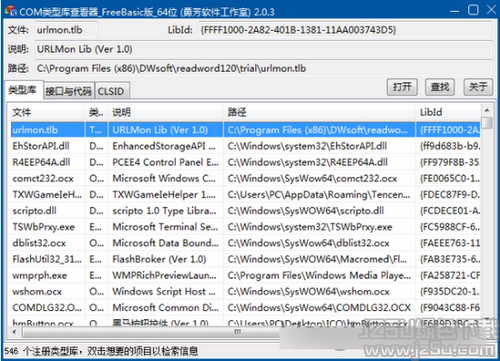Select the TXWGameIeH... row
Image resolution: width=500 pixels, height=361 pixels.
click(245, 194)
